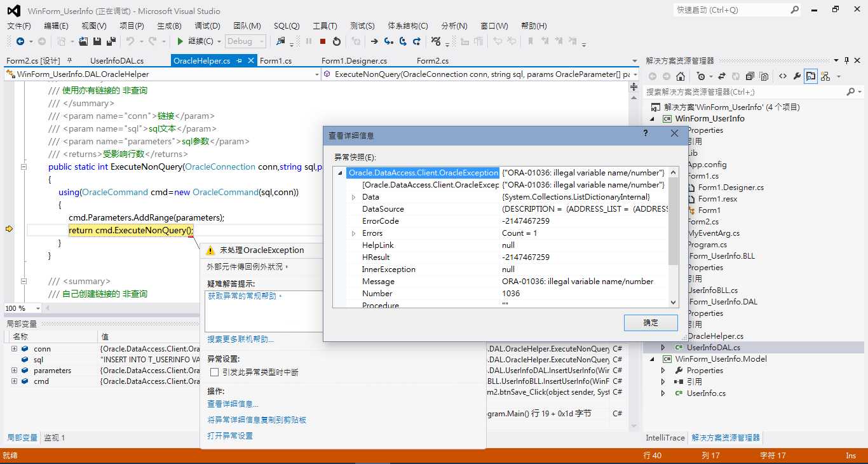Click the Step Into icon

[388, 41]
